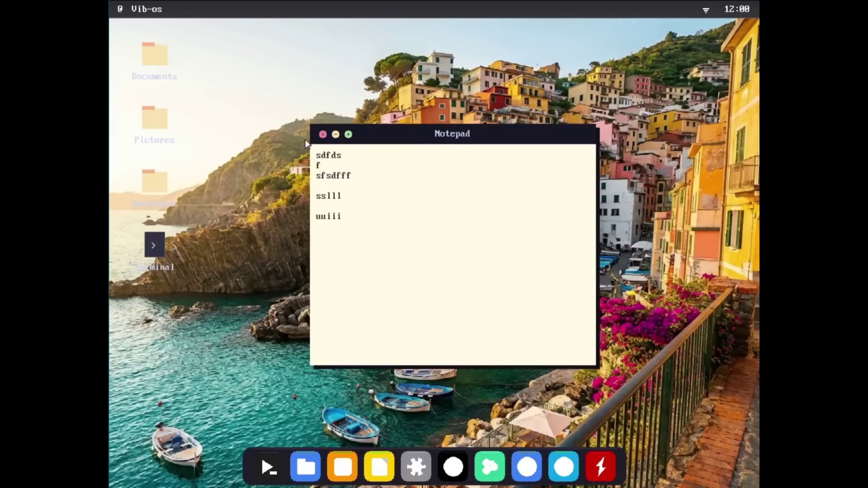868x488 pixels.
Task: Open the terminal icon in the dock
Action: (x=269, y=467)
